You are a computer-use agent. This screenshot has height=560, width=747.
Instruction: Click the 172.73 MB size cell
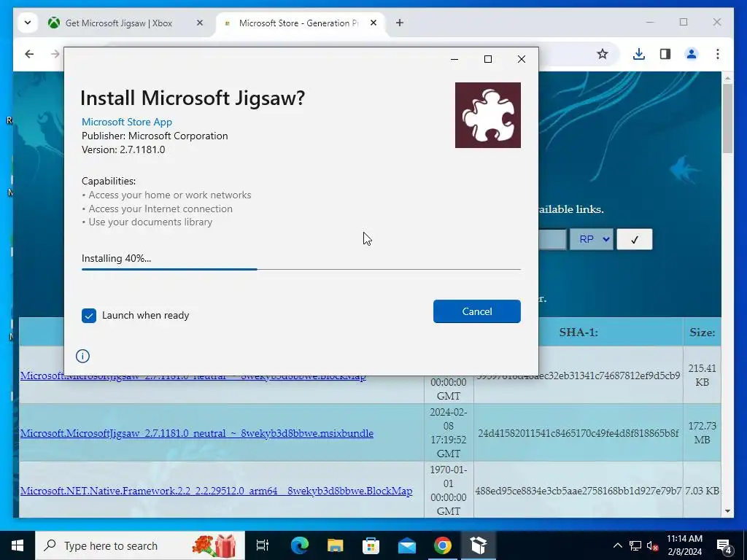703,432
